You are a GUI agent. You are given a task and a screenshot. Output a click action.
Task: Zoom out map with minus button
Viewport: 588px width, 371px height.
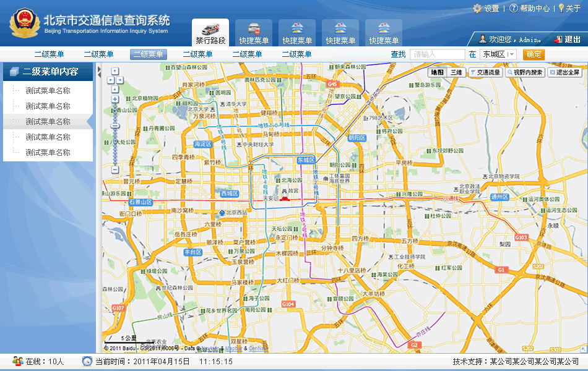[x=115, y=170]
